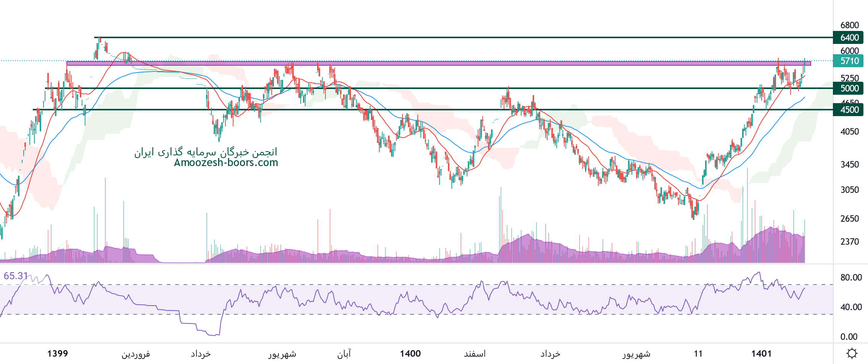The height and width of the screenshot is (364, 868).
Task: Click the 2370 price axis label
Action: coord(849,241)
